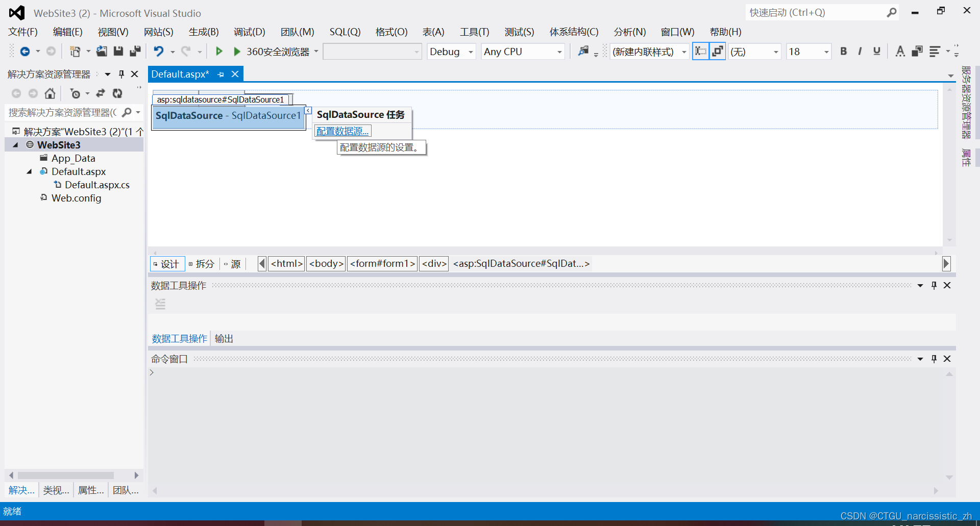Select the Web.config file
Image resolution: width=980 pixels, height=526 pixels.
pos(76,198)
